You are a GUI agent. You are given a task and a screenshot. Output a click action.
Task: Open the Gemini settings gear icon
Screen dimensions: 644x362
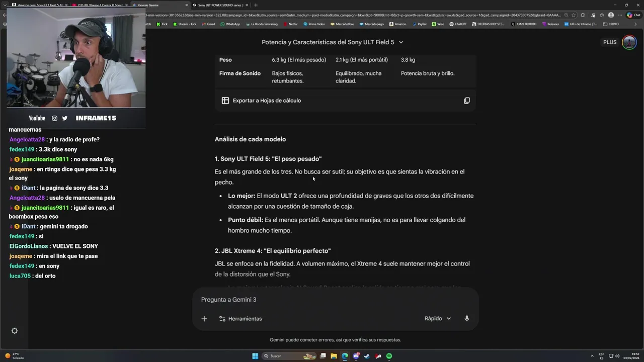pyautogui.click(x=15, y=331)
